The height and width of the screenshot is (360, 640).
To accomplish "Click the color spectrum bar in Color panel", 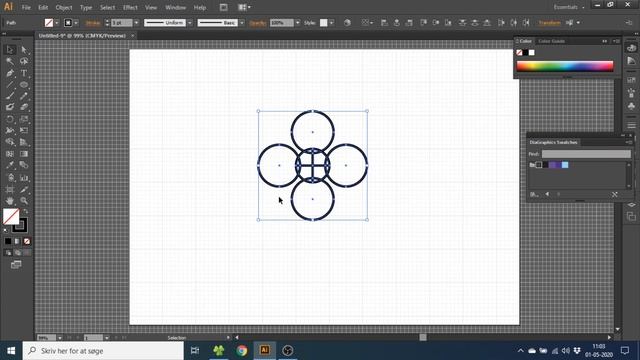I will pos(565,66).
